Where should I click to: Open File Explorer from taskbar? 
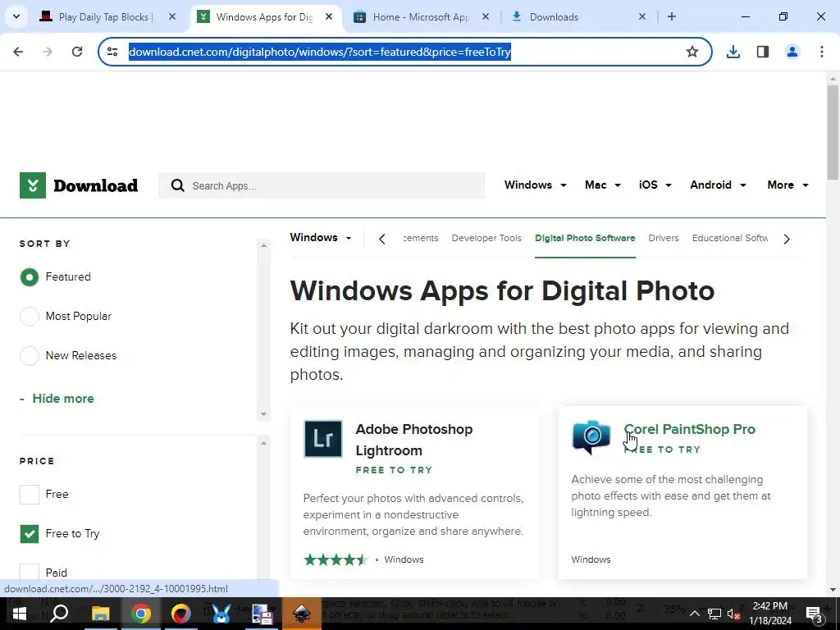point(100,614)
